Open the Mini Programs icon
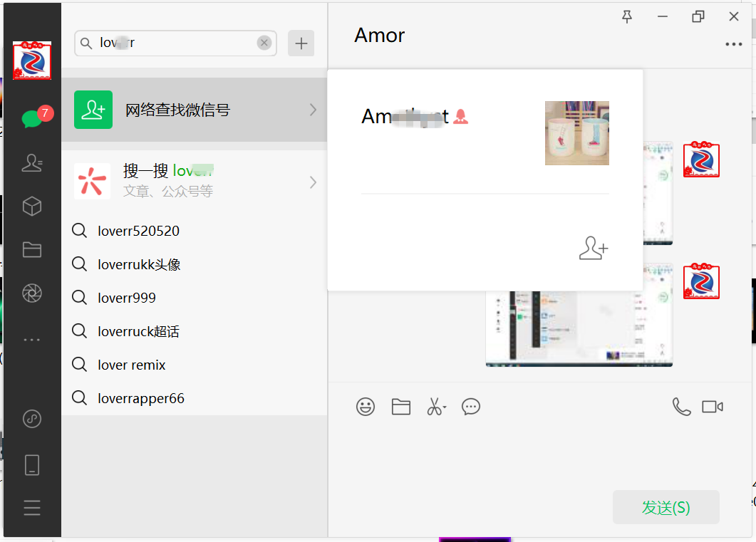This screenshot has height=542, width=756. tap(32, 419)
